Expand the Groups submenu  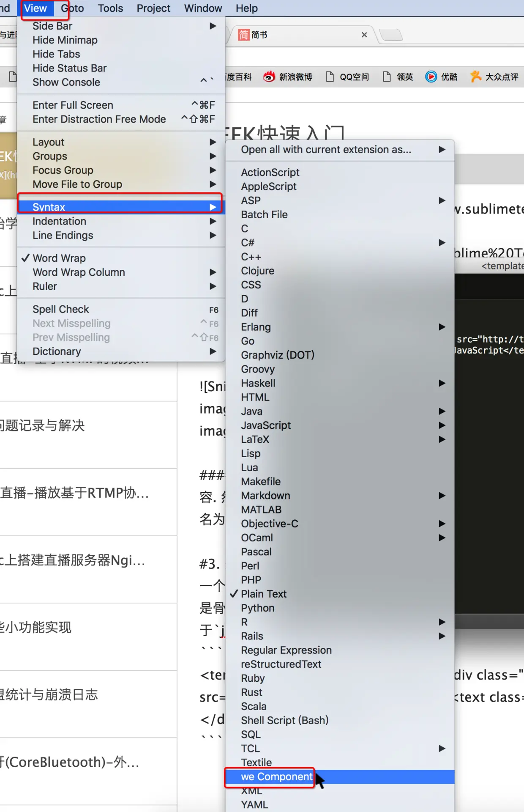pos(121,156)
